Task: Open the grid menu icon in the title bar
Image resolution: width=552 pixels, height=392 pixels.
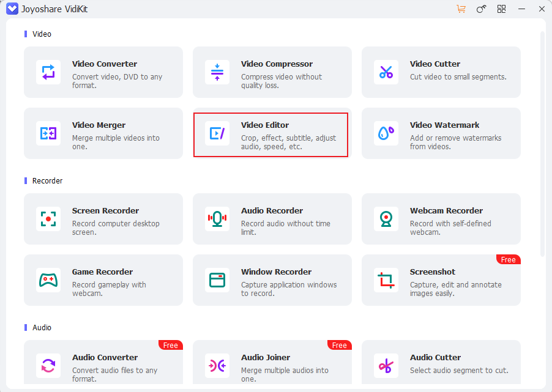Action: click(501, 9)
